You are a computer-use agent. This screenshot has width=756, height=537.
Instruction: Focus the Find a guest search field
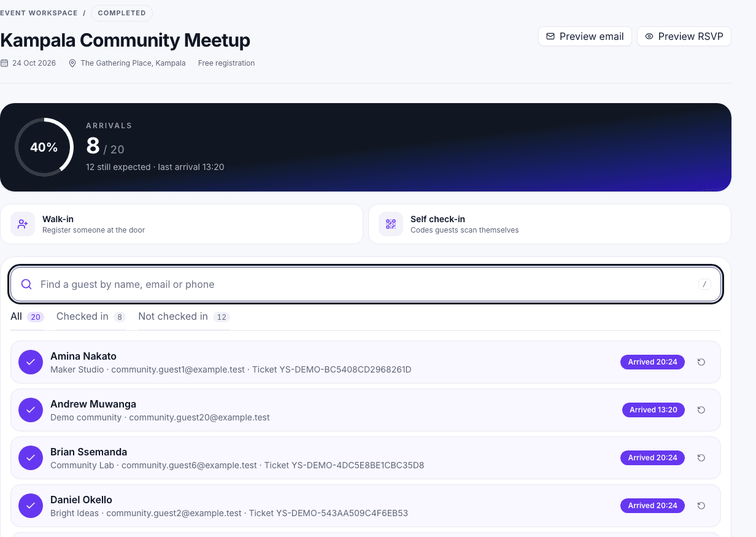point(366,284)
